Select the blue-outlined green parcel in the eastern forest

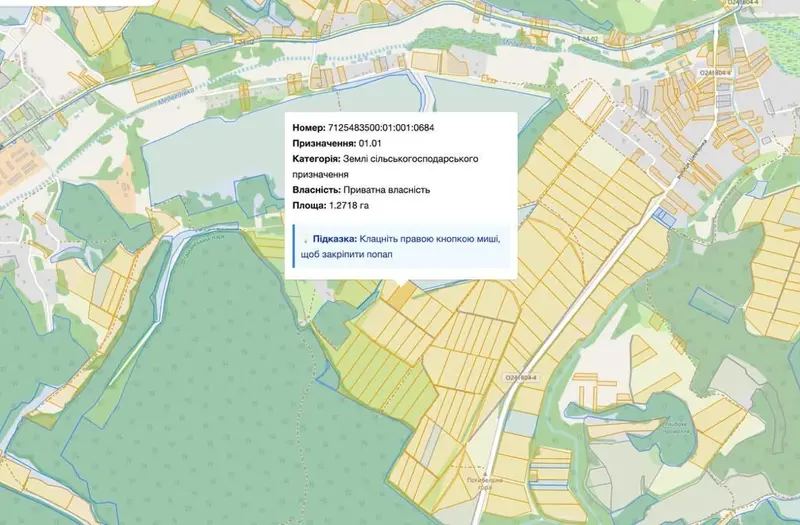click(x=713, y=304)
